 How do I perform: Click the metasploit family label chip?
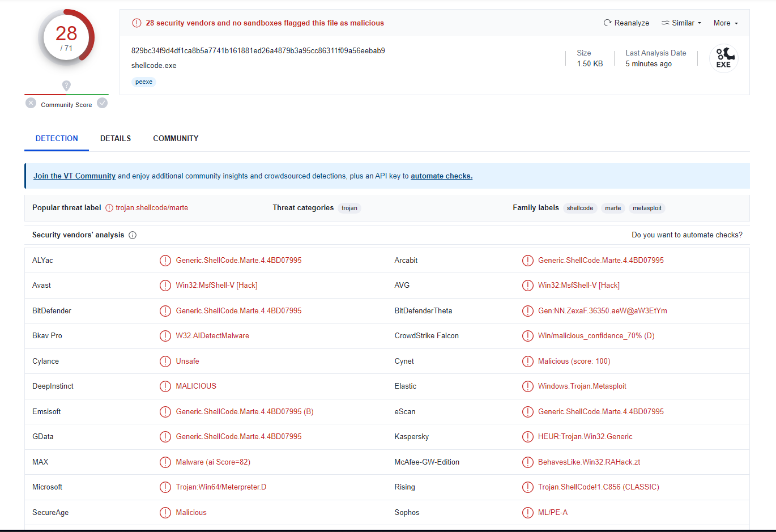tap(647, 208)
